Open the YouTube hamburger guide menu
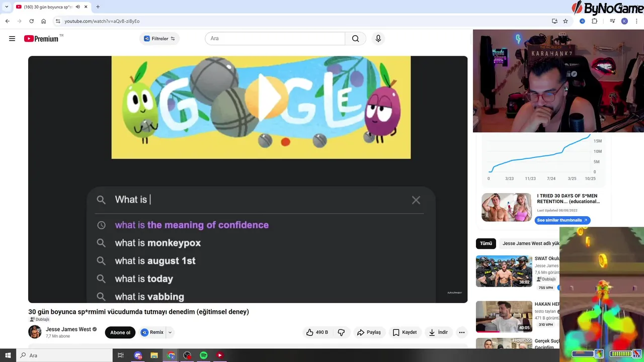This screenshot has width=644, height=362. coord(12,39)
